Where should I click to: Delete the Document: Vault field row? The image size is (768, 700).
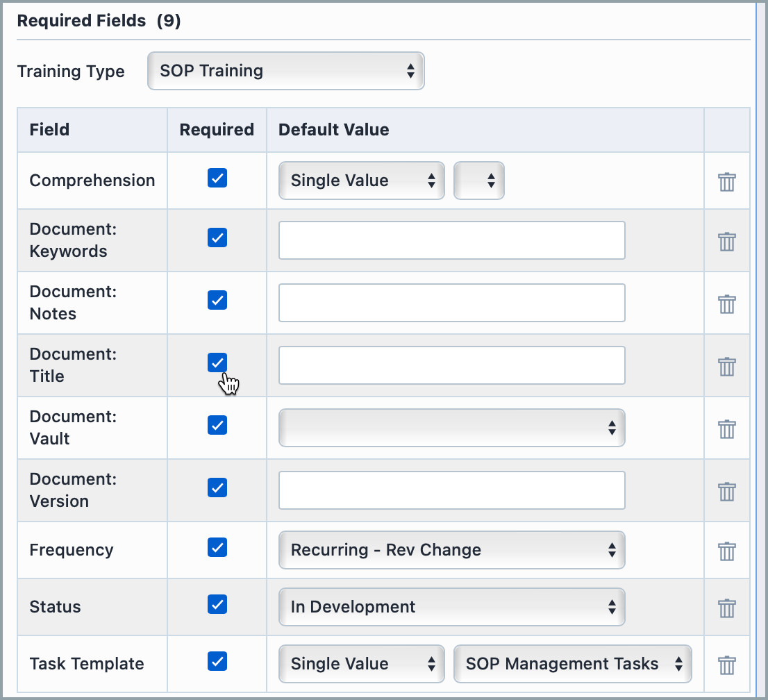[726, 428]
